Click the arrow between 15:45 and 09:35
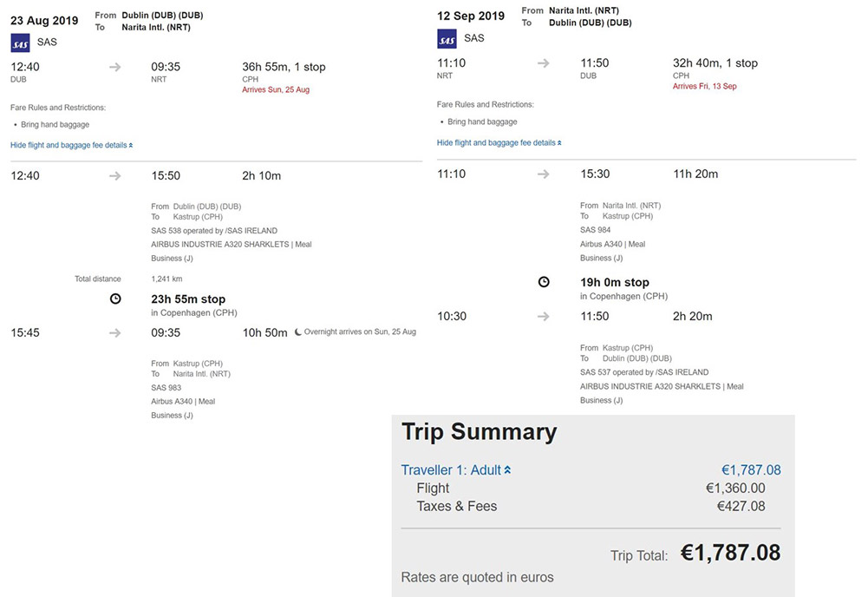This screenshot has width=868, height=597. [x=114, y=333]
